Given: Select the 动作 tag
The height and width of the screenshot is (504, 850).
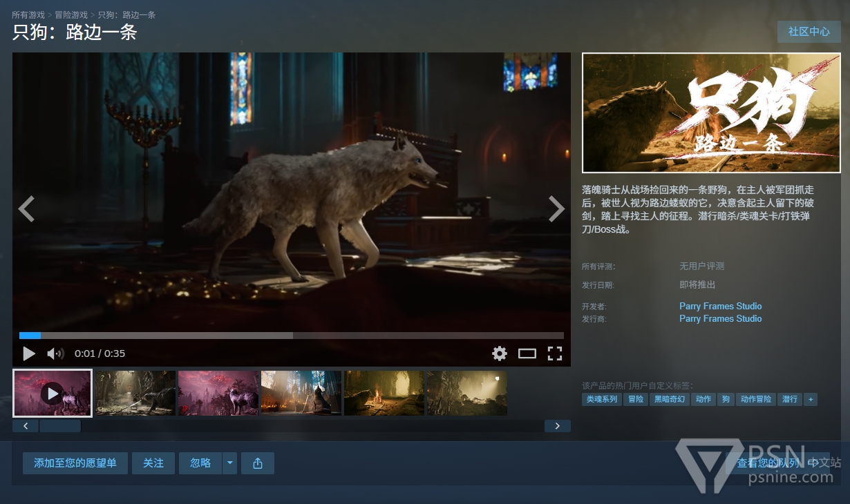Looking at the screenshot, I should (703, 399).
